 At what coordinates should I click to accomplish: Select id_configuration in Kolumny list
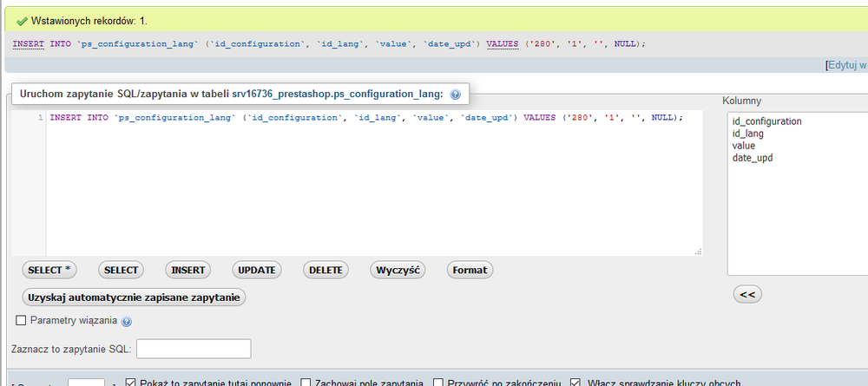coord(766,121)
